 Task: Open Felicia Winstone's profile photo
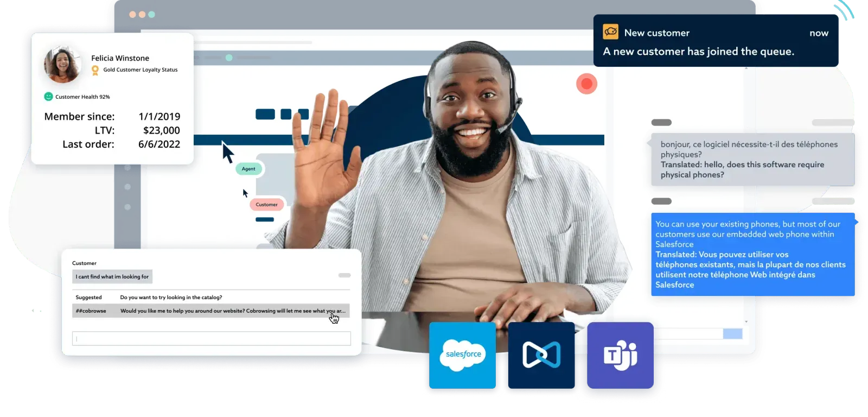[63, 64]
